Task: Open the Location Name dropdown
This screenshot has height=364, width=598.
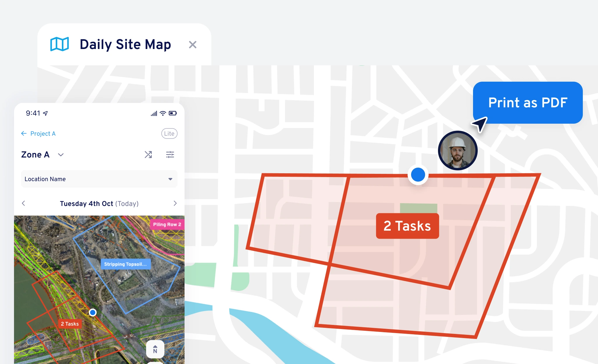Action: tap(99, 179)
